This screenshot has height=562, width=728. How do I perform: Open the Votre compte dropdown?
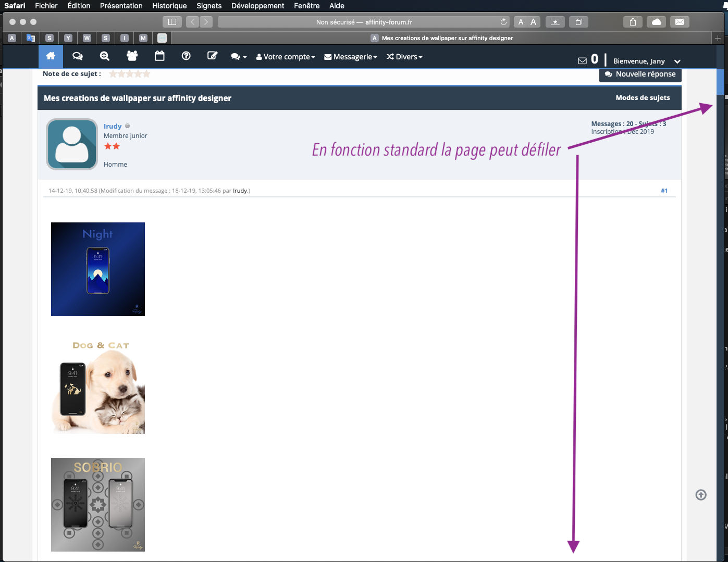(x=286, y=57)
